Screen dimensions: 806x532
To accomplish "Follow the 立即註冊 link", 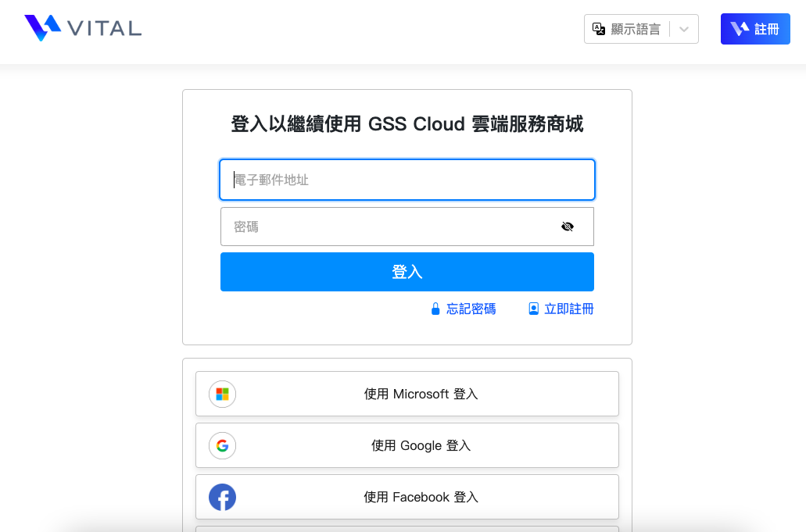I will (569, 309).
